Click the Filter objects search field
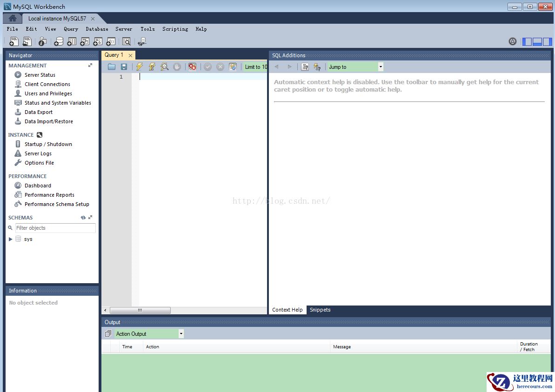555x392 pixels. pos(55,228)
